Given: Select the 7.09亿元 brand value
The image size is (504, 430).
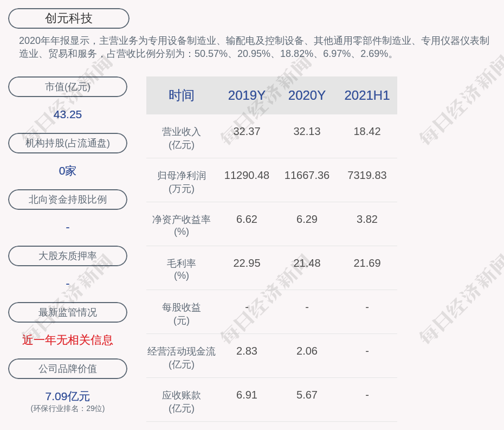Looking at the screenshot, I should coord(68,396).
